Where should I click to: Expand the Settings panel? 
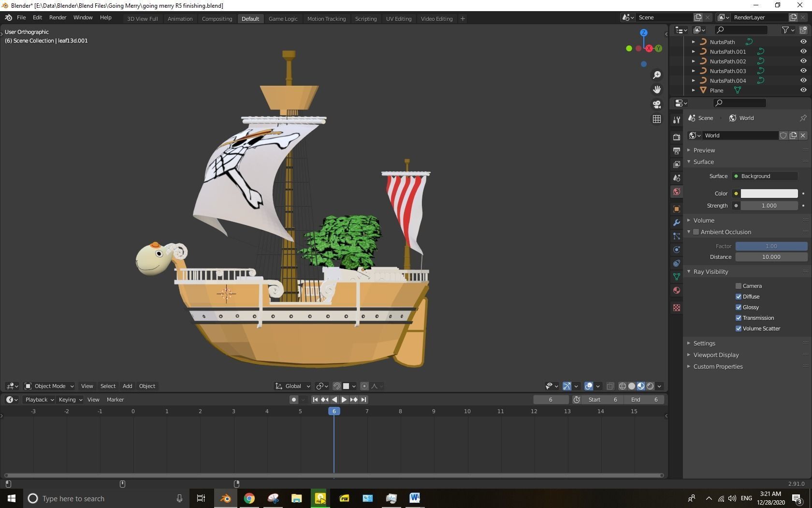coord(704,344)
